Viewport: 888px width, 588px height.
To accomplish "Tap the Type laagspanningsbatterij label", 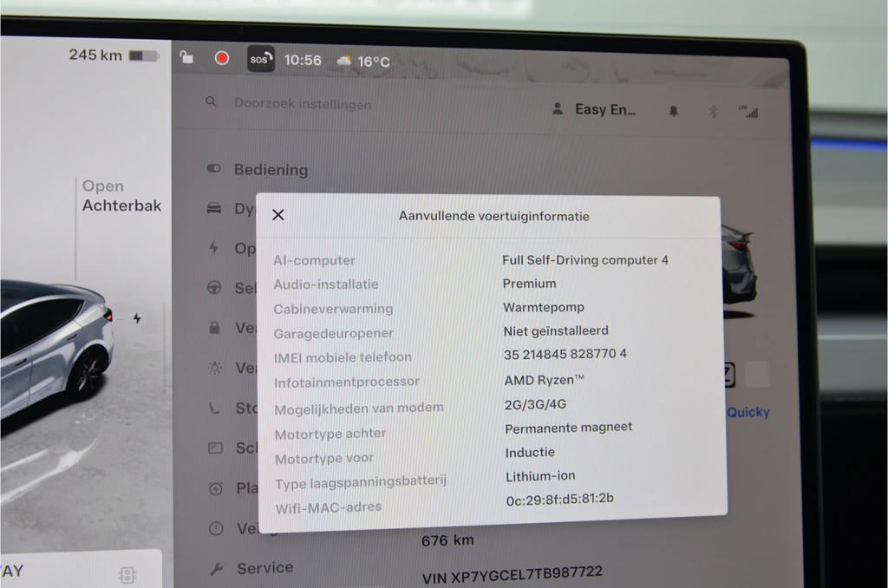I will point(361,482).
